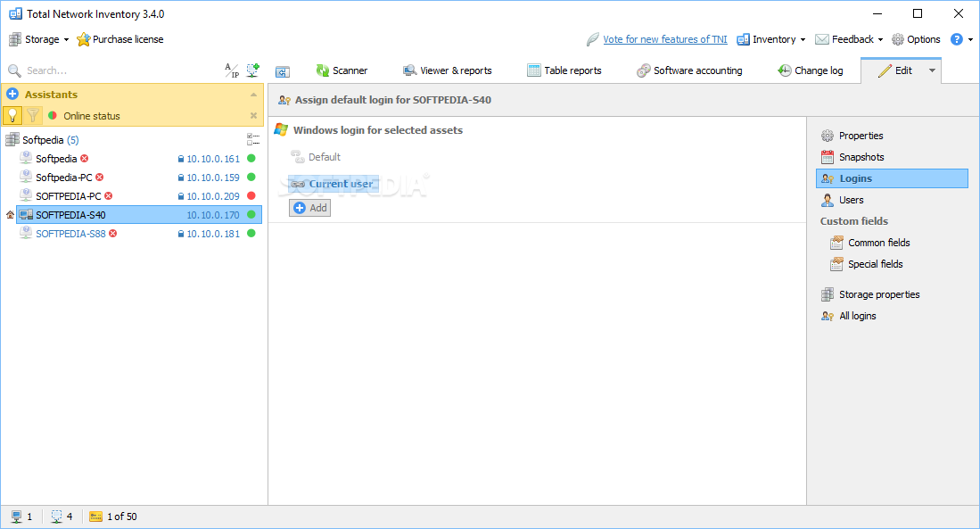Select the Softpedia asset at 10.10.0.161
Image resolution: width=980 pixels, height=529 pixels.
pos(139,159)
